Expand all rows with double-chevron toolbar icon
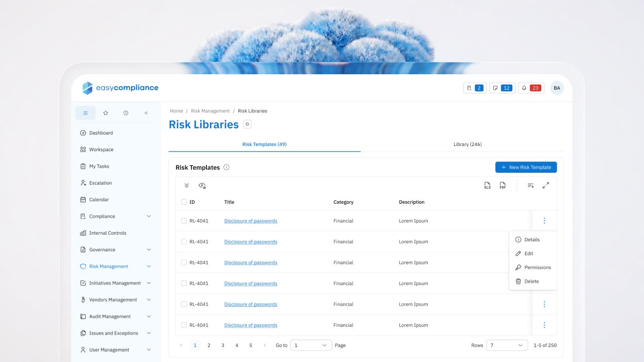The height and width of the screenshot is (362, 644). click(x=187, y=186)
